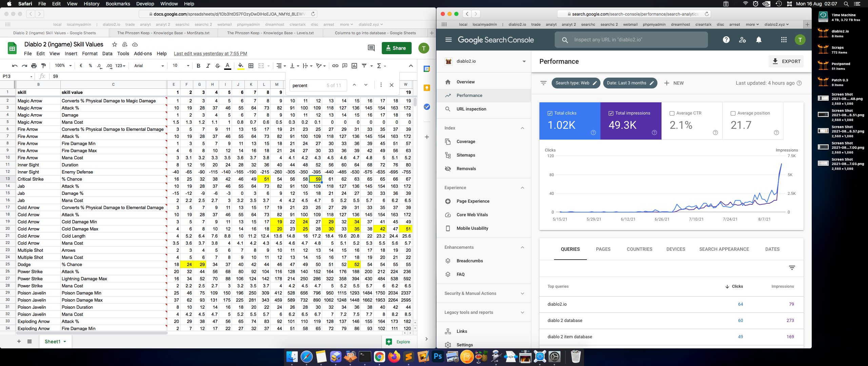Image resolution: width=868 pixels, height=366 pixels.
Task: Switch to the PAGES tab
Action: 603,249
